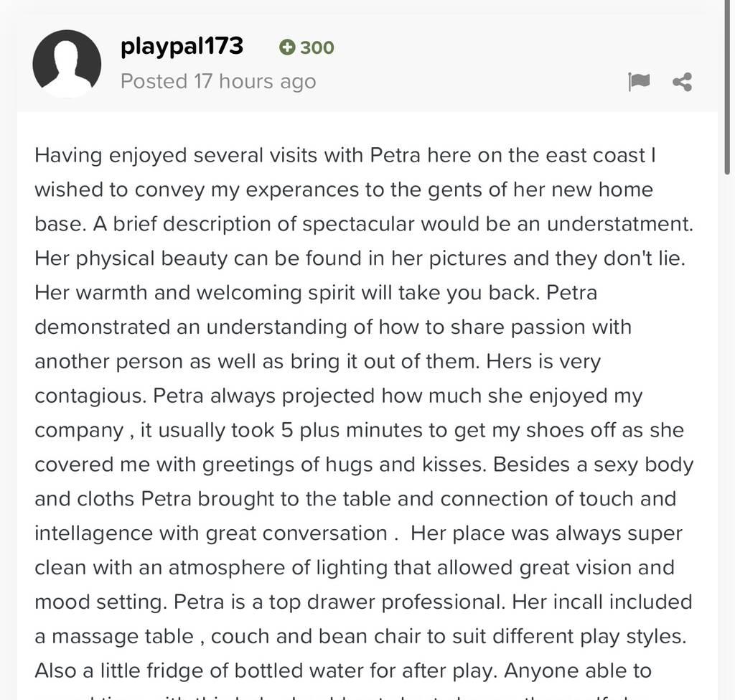Click the word 'contagious' in the post
The image size is (735, 700).
tap(87, 396)
